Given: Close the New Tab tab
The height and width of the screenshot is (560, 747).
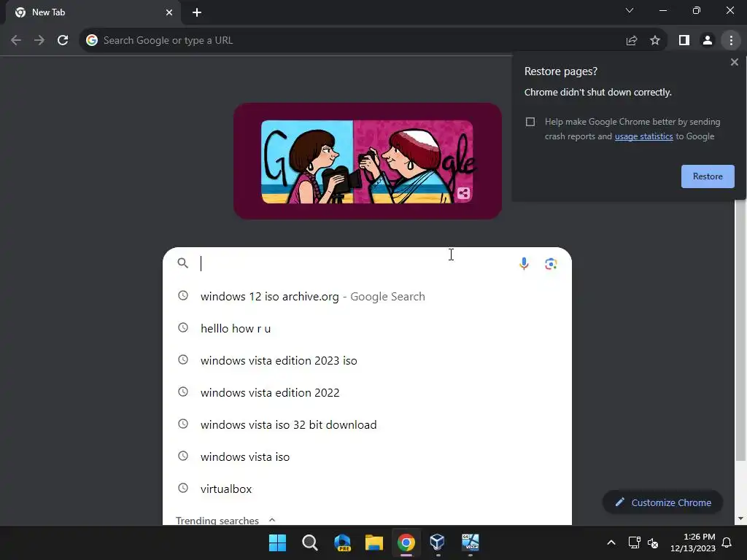Looking at the screenshot, I should 169,12.
